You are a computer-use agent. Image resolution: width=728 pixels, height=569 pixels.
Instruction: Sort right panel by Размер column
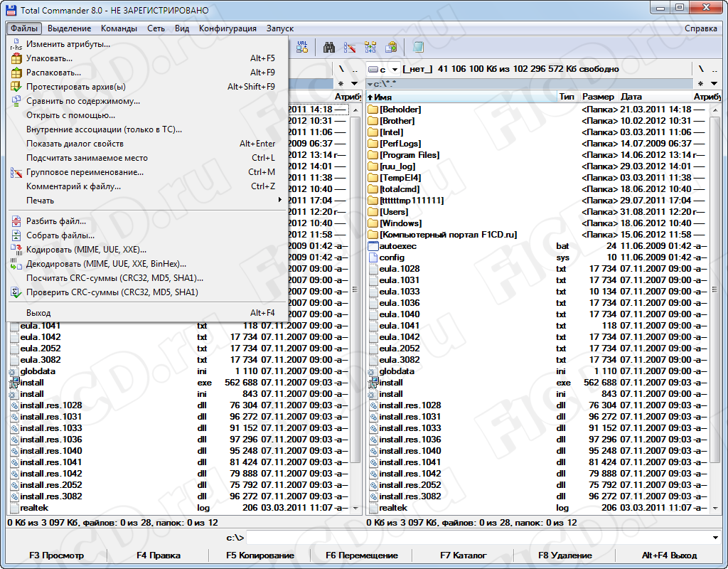[598, 97]
